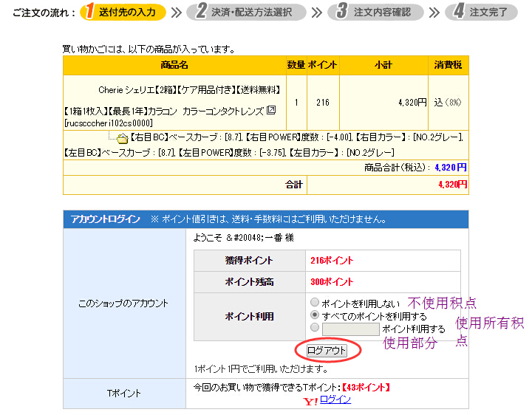The image size is (532, 415).
Task: Click the step 3 number badge
Action: tap(342, 12)
